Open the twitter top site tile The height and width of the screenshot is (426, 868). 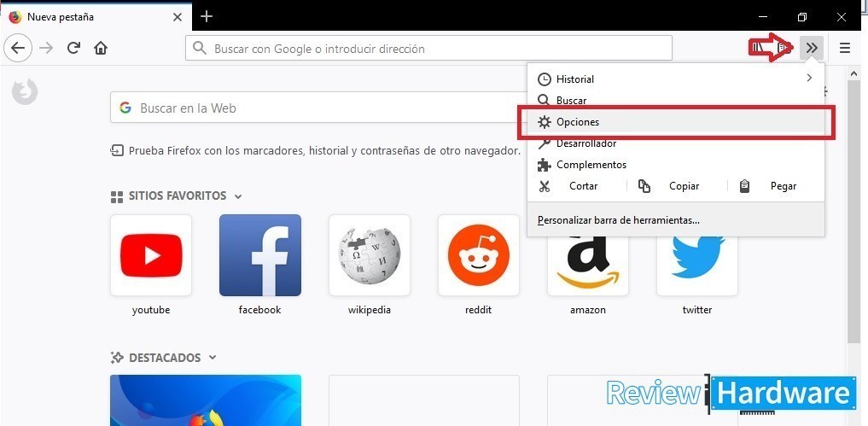coord(697,265)
